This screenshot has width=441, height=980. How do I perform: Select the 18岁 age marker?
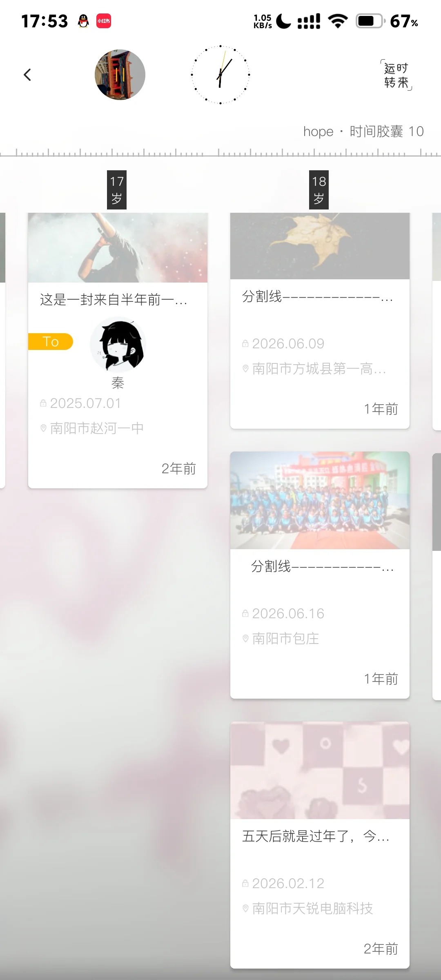coord(319,190)
